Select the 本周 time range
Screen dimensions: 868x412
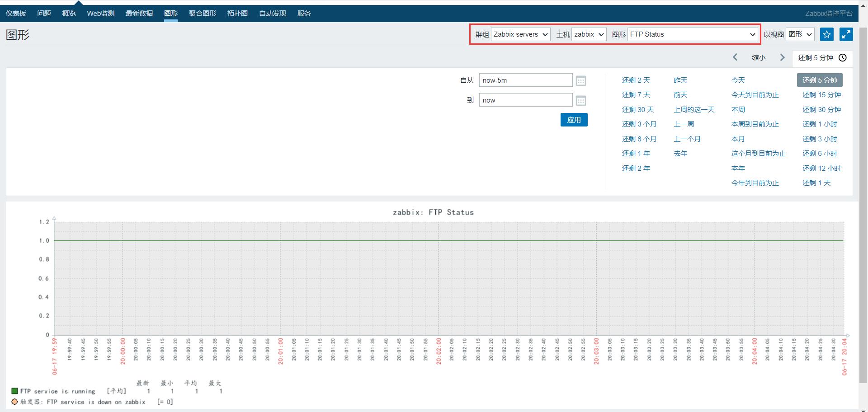click(x=738, y=110)
